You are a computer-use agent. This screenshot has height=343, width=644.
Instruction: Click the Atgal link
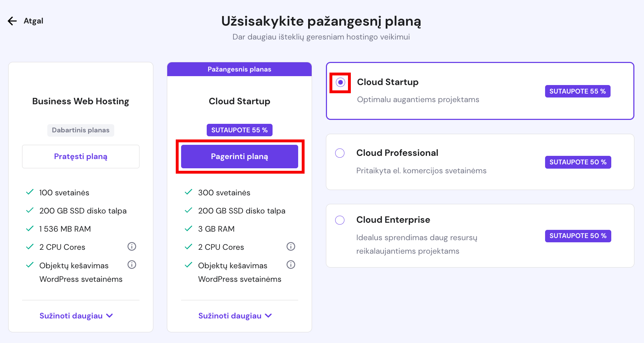pyautogui.click(x=33, y=21)
